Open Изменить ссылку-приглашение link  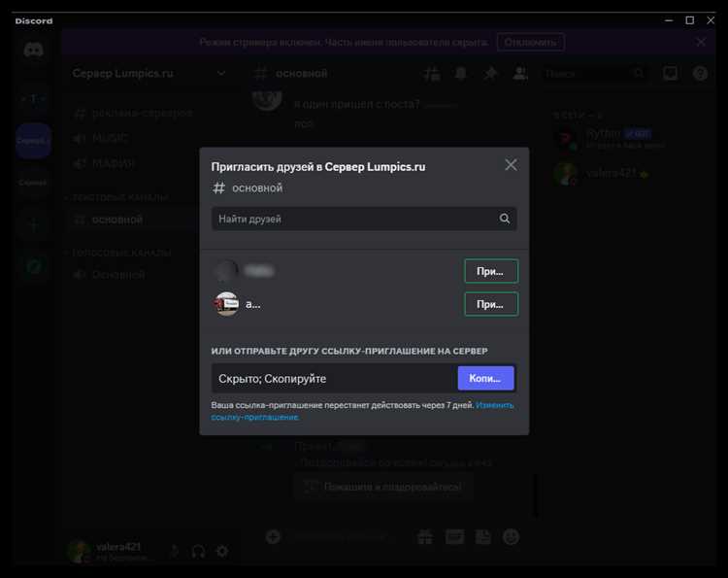(362, 411)
